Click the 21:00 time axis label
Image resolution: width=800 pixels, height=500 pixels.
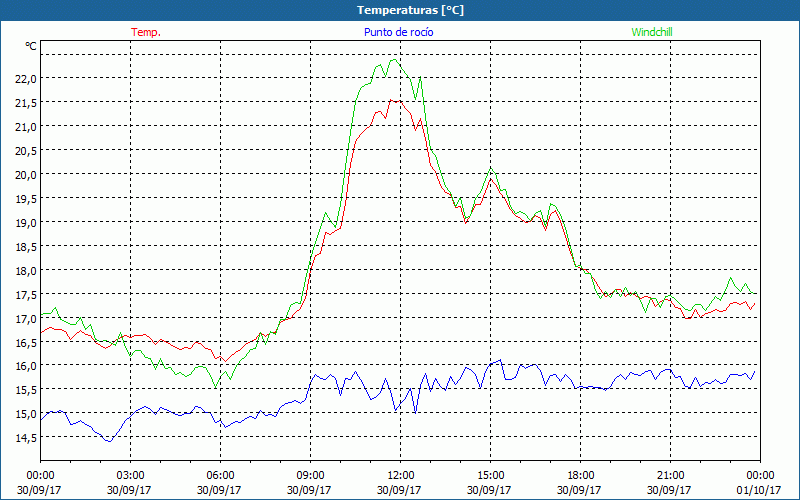click(670, 475)
